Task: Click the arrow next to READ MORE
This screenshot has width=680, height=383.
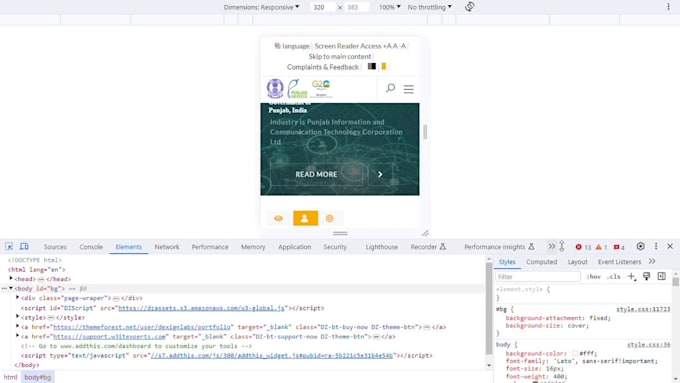Action: click(380, 174)
